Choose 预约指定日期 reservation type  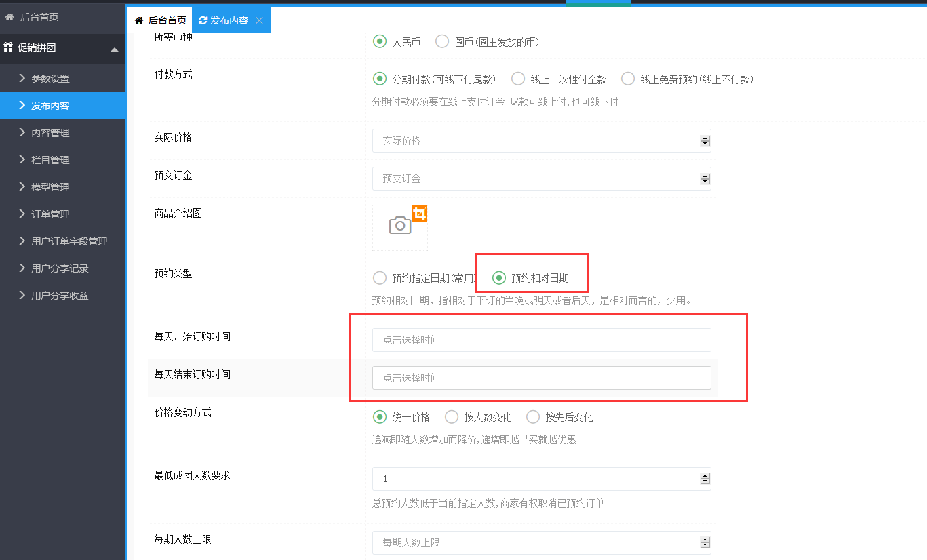[x=380, y=277]
